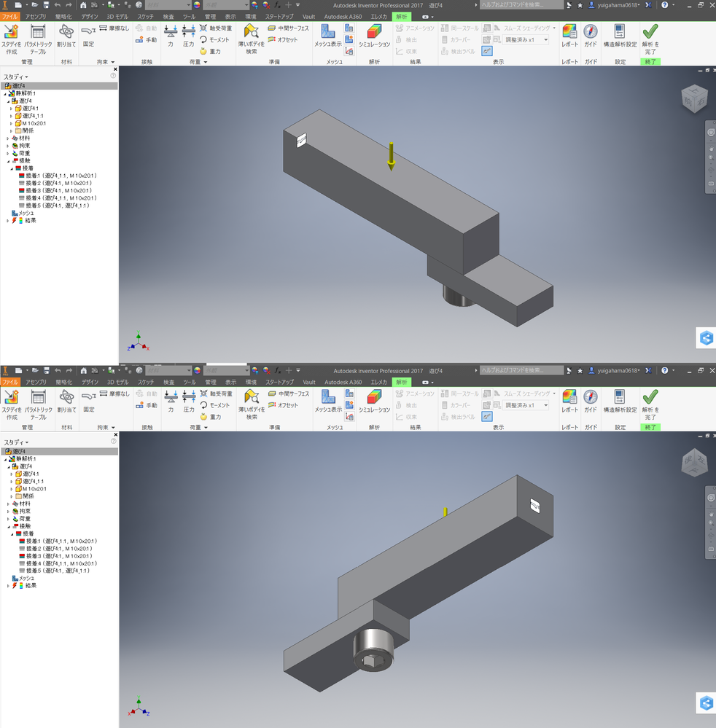Toggle 接着:3 contact in lower browser tree
The width and height of the screenshot is (716, 728).
pos(57,555)
